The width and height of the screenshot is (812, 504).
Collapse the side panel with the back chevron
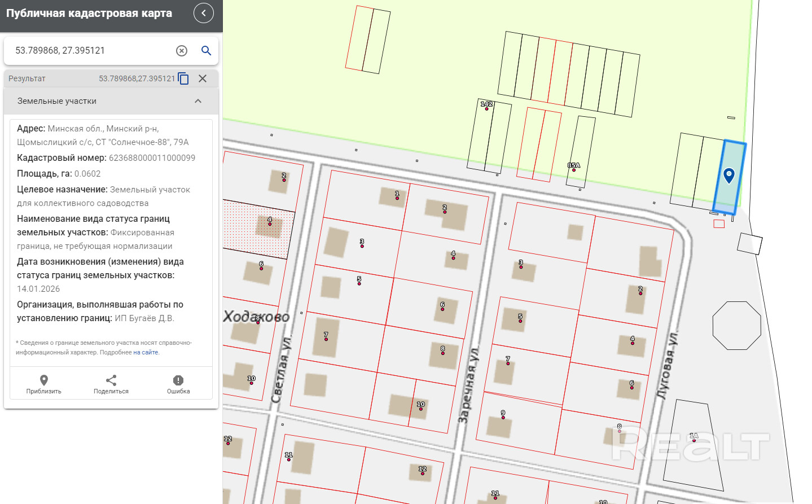(x=204, y=13)
